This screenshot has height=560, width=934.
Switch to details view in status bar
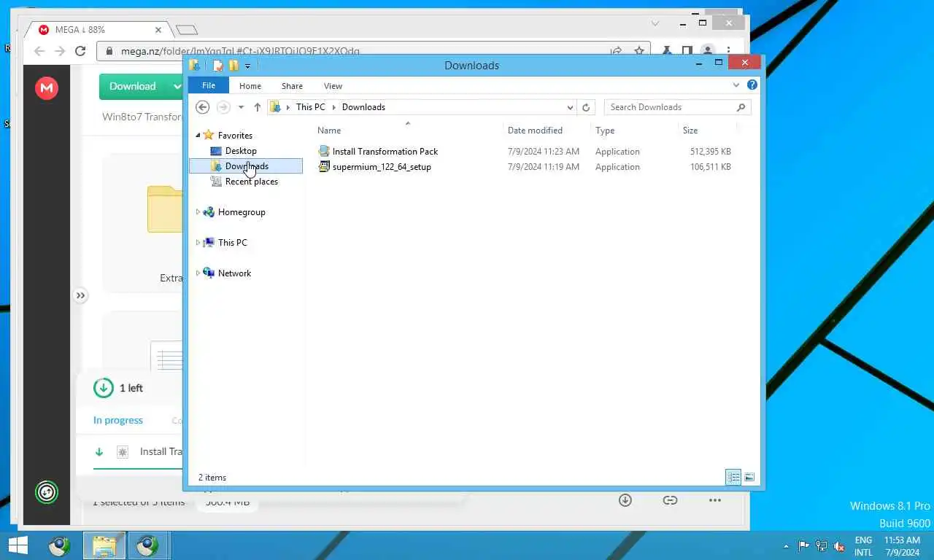[x=733, y=478]
